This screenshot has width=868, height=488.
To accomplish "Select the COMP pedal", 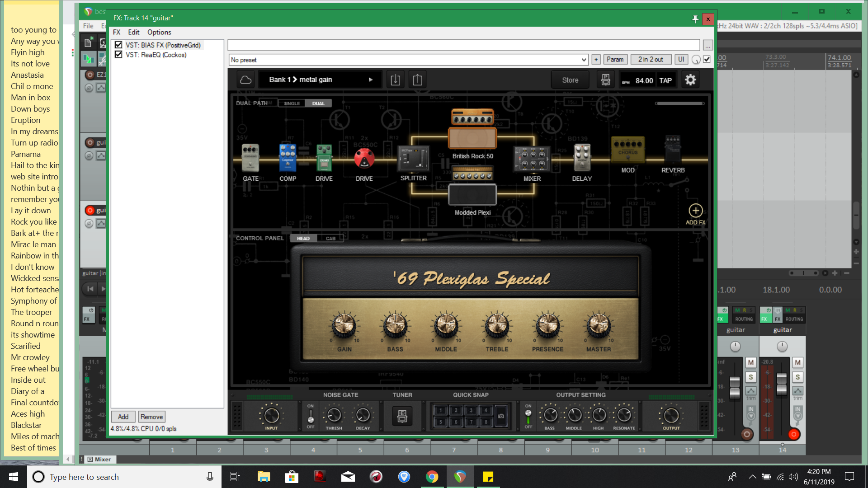I will click(288, 158).
